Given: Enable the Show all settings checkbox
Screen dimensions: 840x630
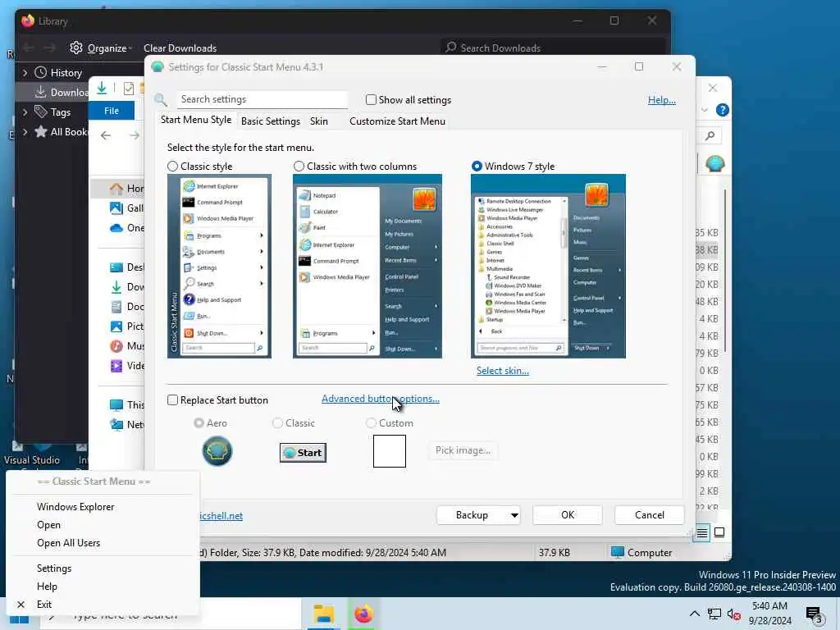Looking at the screenshot, I should point(371,99).
